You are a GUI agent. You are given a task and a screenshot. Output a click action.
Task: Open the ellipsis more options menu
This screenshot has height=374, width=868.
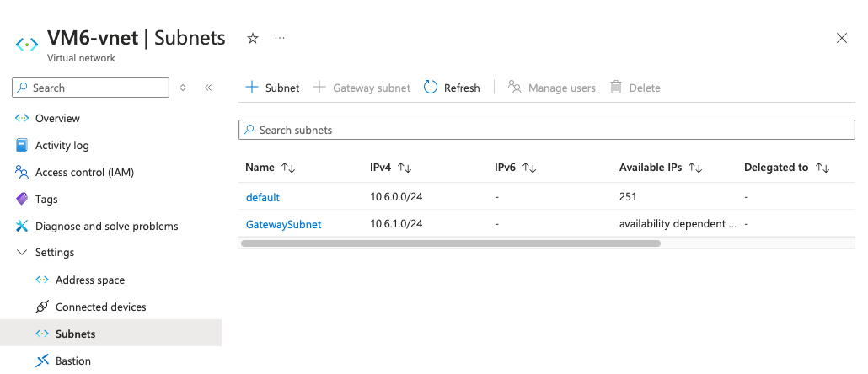[x=280, y=38]
